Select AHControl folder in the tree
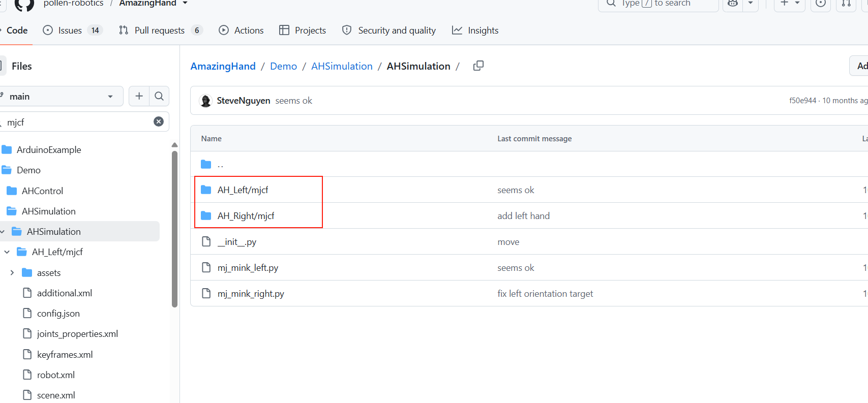Image resolution: width=868 pixels, height=403 pixels. 42,191
